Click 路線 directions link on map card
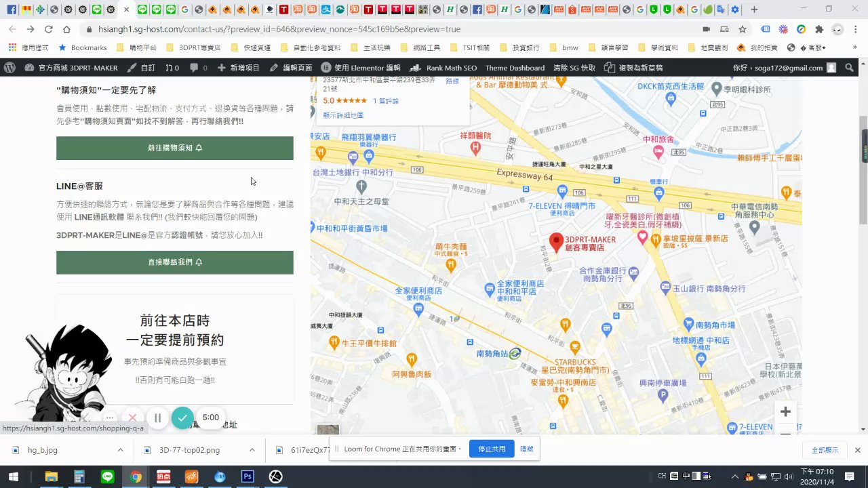The width and height of the screenshot is (868, 488). (452, 81)
